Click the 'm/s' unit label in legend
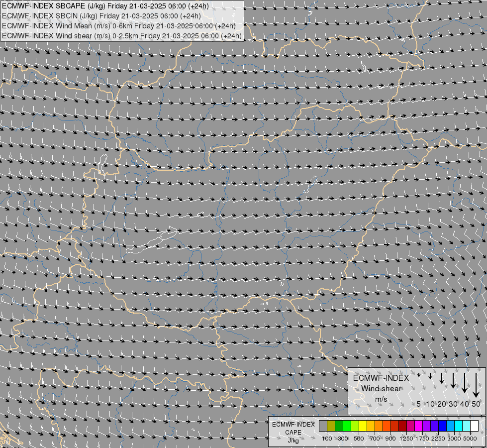The width and height of the screenshot is (487, 448). (381, 399)
